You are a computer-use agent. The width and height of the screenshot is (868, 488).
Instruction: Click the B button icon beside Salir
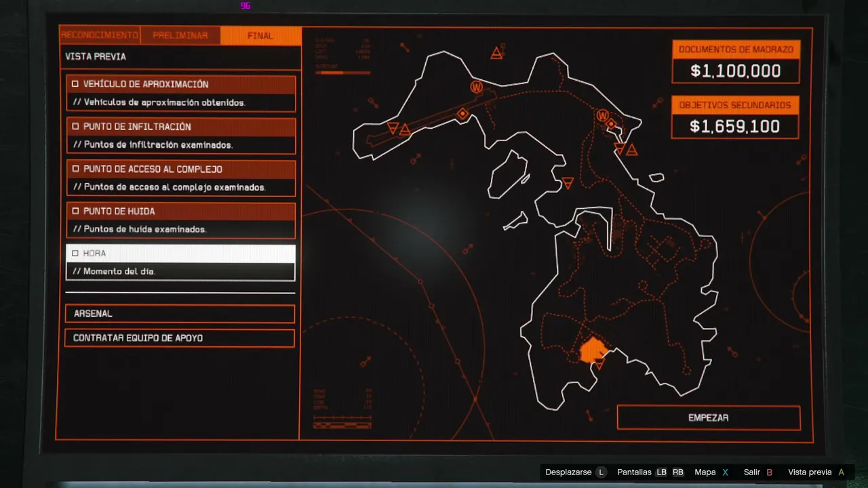click(x=770, y=472)
